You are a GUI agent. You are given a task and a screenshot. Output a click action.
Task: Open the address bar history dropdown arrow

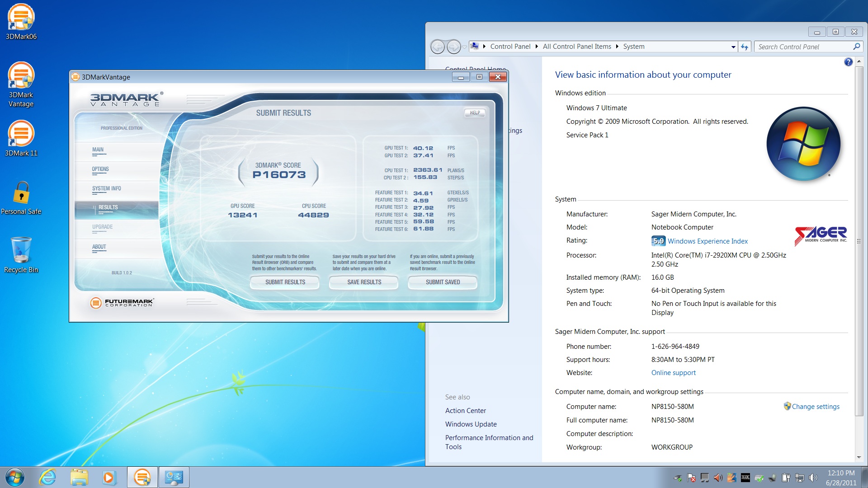pyautogui.click(x=733, y=47)
